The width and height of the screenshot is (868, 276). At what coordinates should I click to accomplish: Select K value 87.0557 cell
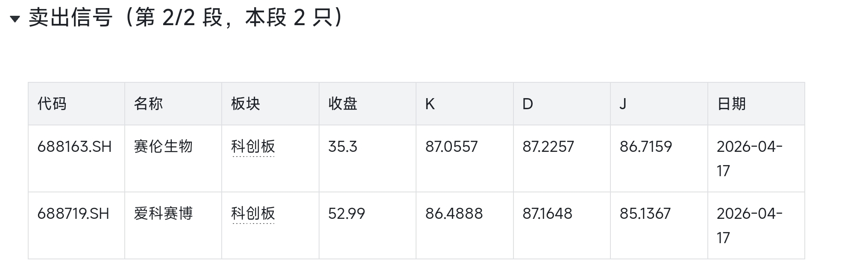pyautogui.click(x=451, y=147)
